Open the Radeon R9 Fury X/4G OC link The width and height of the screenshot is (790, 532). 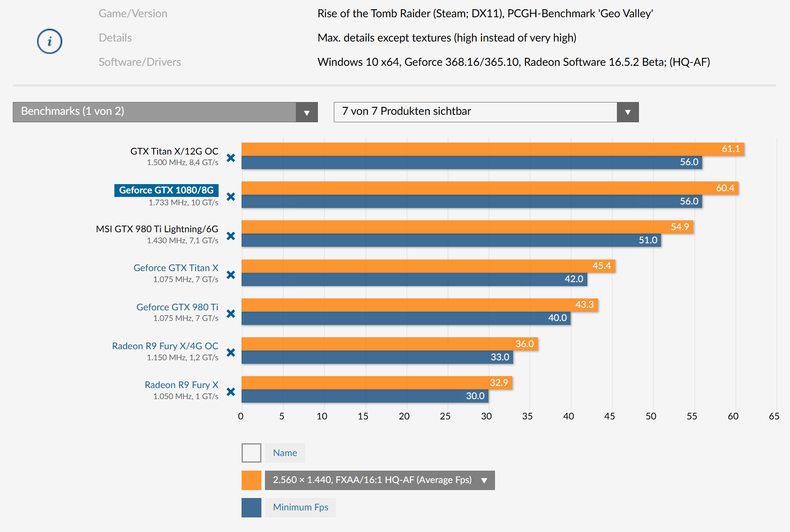(x=165, y=346)
